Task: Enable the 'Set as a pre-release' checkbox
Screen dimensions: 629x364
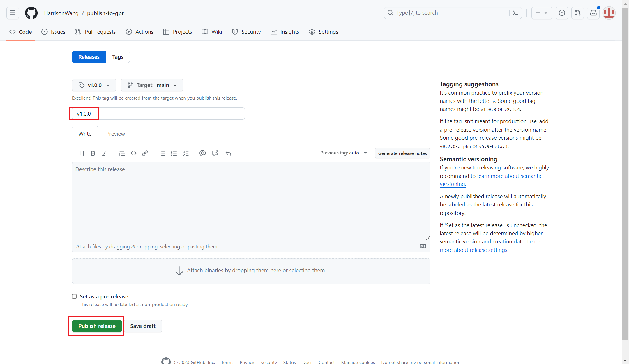Action: pyautogui.click(x=74, y=296)
